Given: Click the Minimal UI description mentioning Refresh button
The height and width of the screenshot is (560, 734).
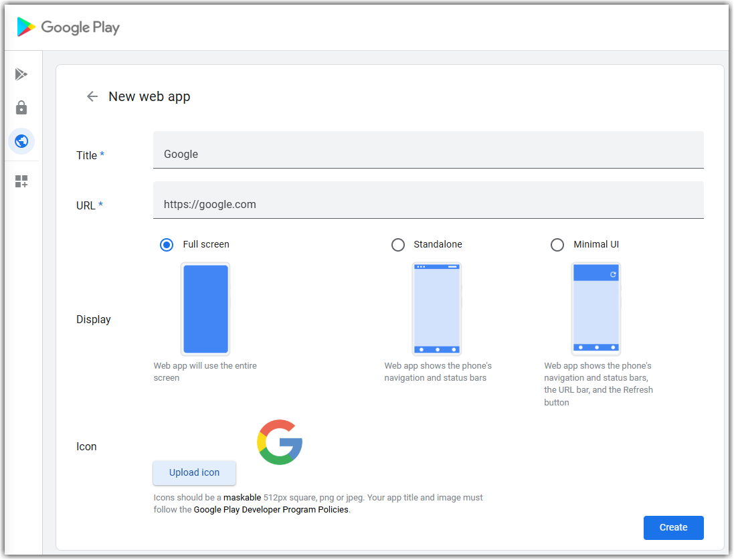Looking at the screenshot, I should click(598, 384).
